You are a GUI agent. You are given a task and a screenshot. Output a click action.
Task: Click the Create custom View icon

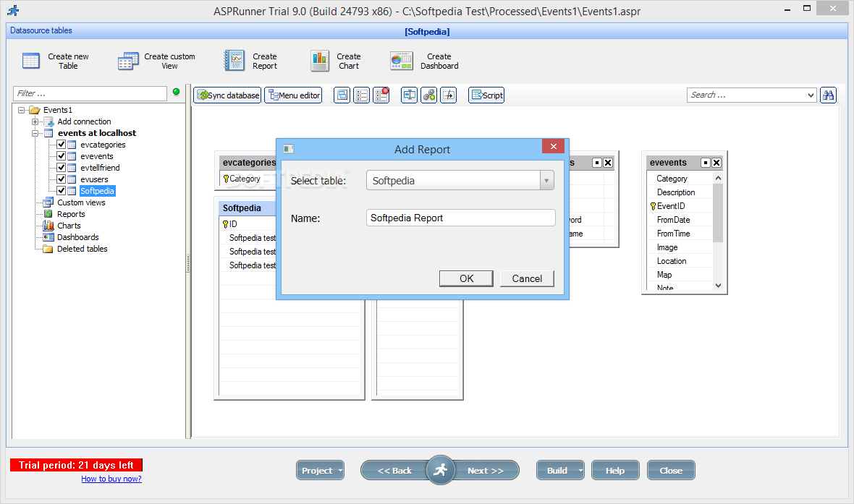(x=129, y=61)
